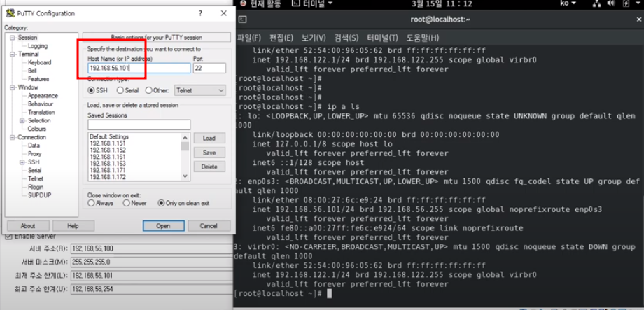Select SUPDUP in the category tree
This screenshot has height=310, width=644.
pos(39,195)
